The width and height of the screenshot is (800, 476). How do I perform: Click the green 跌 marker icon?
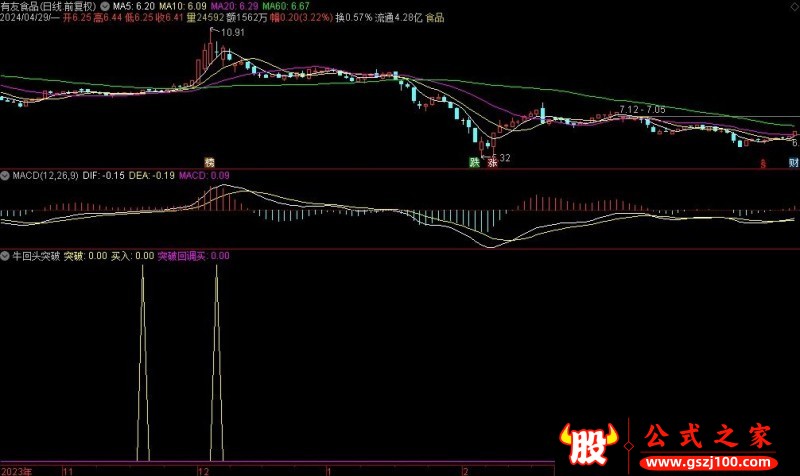point(474,162)
